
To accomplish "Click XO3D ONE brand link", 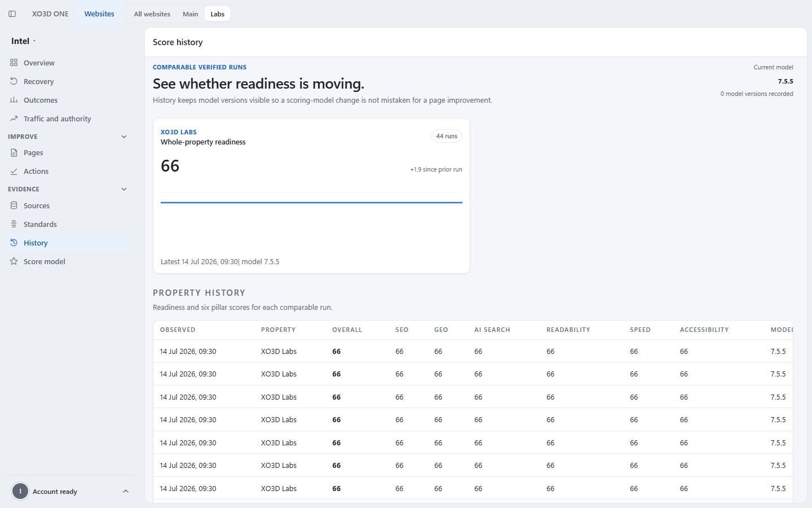I will tap(50, 14).
